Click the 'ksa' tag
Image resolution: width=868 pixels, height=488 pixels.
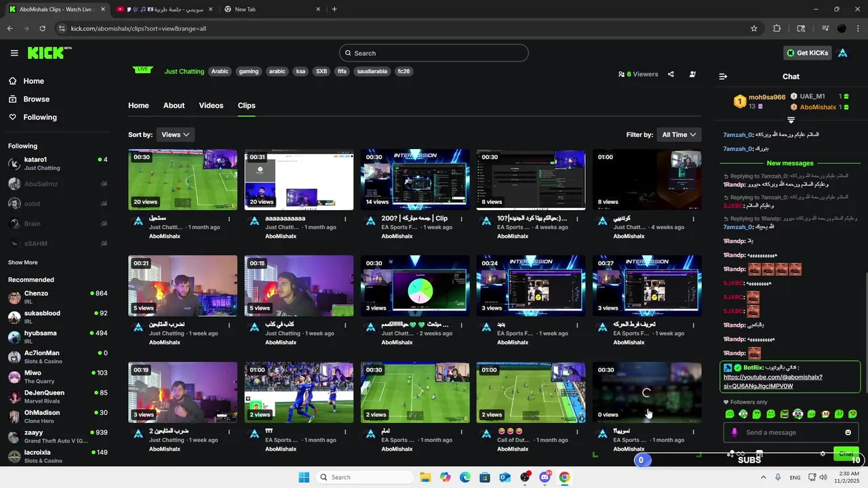[300, 71]
